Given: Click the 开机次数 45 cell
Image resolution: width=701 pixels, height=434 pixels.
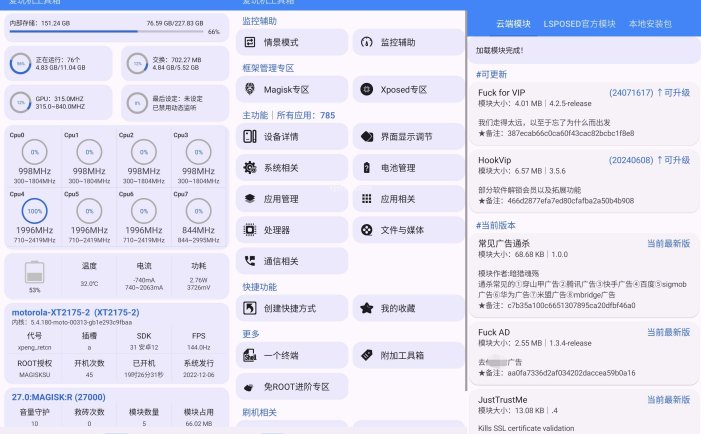Looking at the screenshot, I should pos(89,368).
